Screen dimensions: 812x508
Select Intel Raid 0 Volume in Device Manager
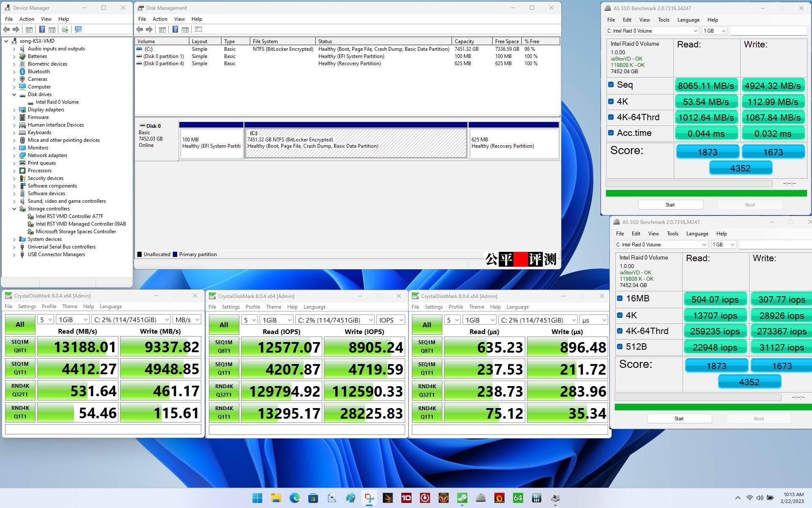57,102
